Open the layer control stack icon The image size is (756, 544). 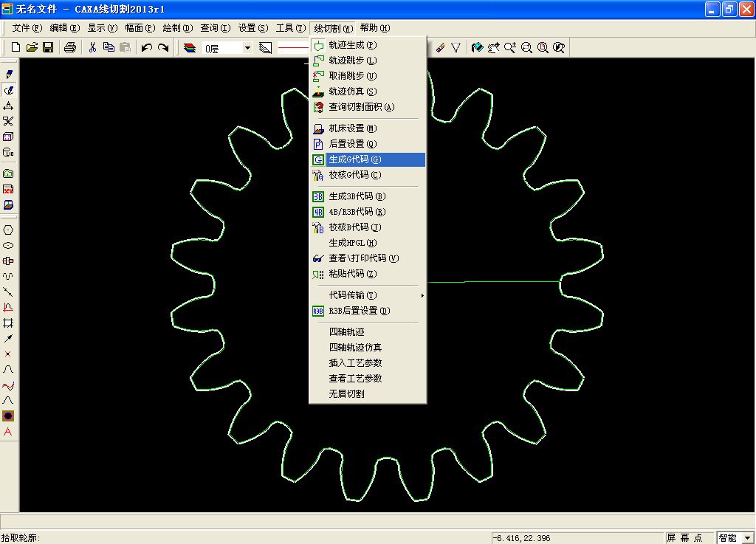[x=190, y=48]
